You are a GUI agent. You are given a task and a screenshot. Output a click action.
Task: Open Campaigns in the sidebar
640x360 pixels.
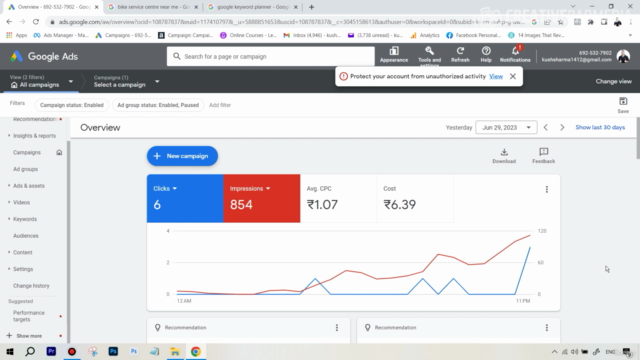(x=27, y=153)
